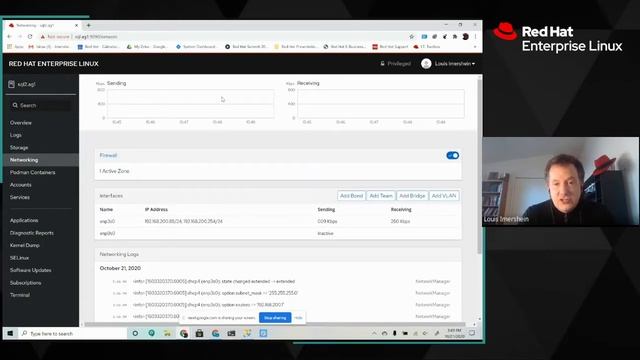Select the Networking browser tab

coord(43,25)
